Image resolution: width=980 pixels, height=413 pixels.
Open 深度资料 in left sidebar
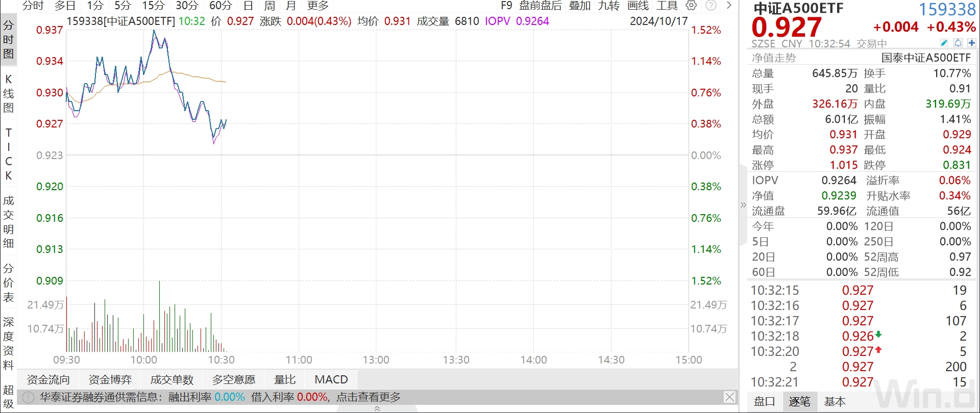(x=8, y=343)
